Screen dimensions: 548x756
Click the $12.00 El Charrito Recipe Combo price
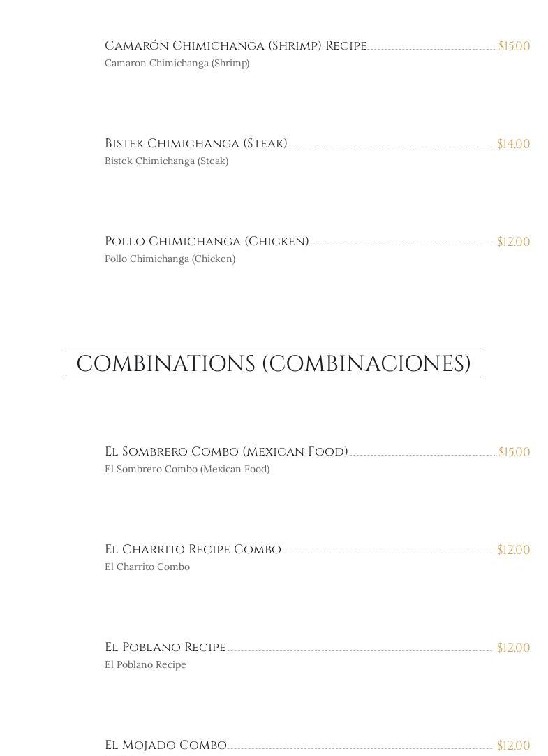pos(513,550)
